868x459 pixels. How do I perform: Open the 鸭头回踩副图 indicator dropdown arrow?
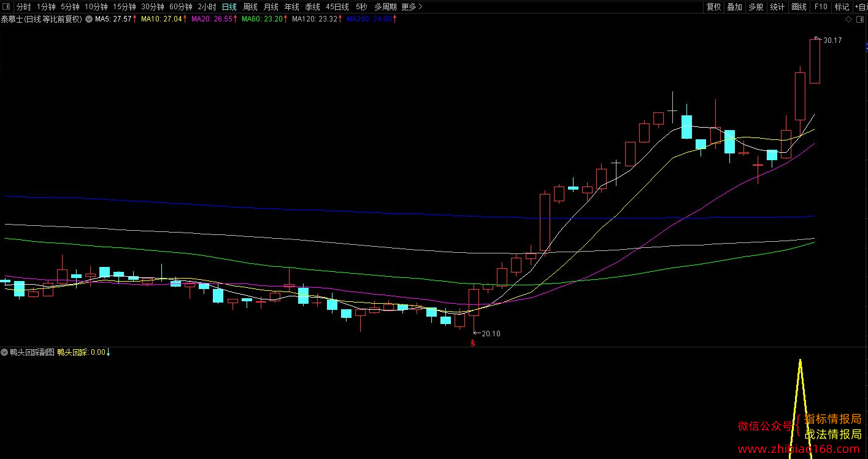(x=5, y=352)
